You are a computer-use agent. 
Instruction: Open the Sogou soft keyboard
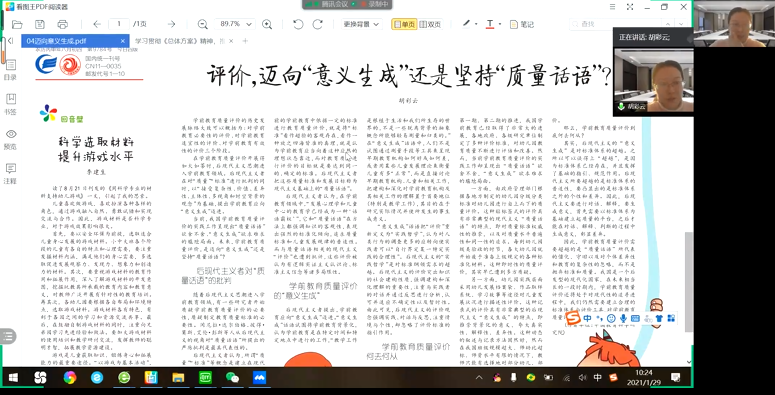point(635,318)
